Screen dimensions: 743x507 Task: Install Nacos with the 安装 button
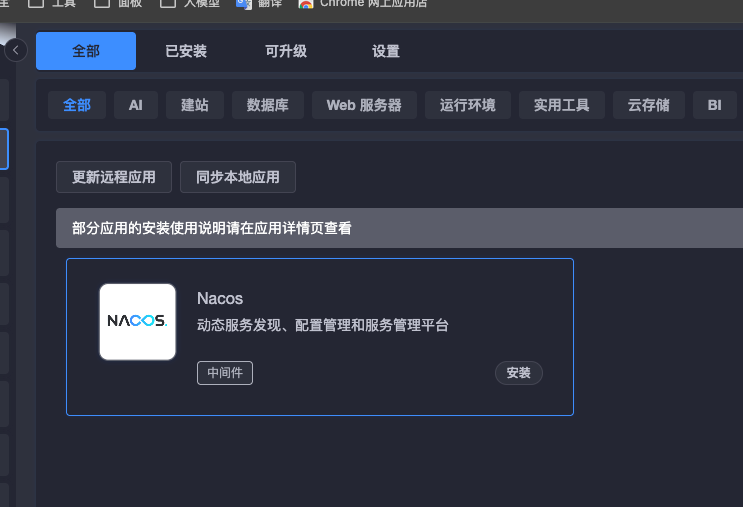click(518, 373)
